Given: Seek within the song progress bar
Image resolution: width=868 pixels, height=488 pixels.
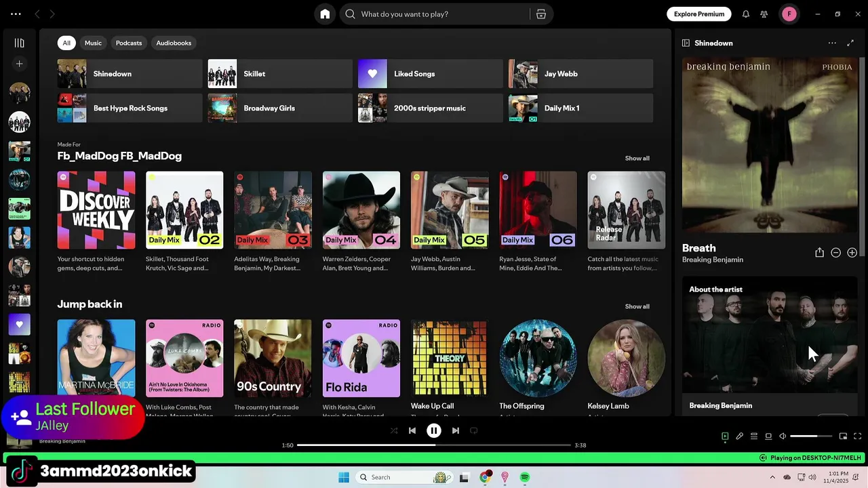Looking at the screenshot, I should pos(434,445).
